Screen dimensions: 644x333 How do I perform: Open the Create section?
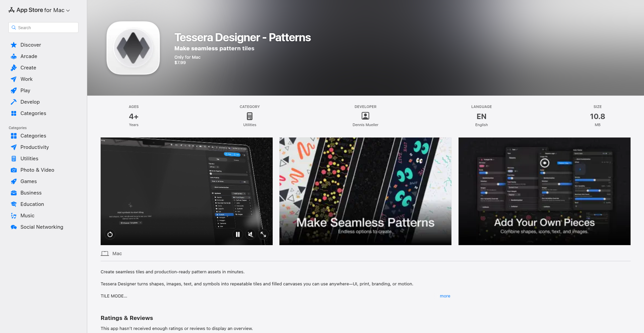click(28, 67)
